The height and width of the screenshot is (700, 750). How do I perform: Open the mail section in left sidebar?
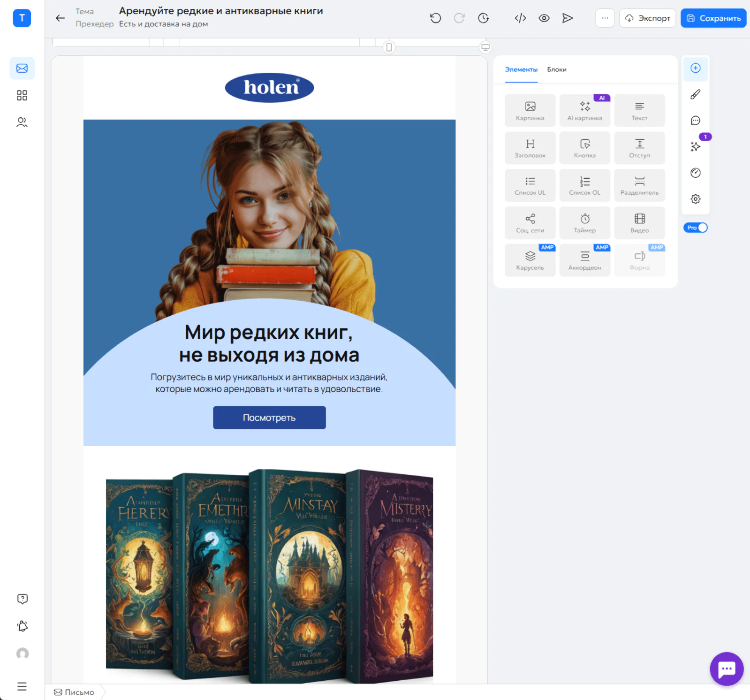click(22, 68)
